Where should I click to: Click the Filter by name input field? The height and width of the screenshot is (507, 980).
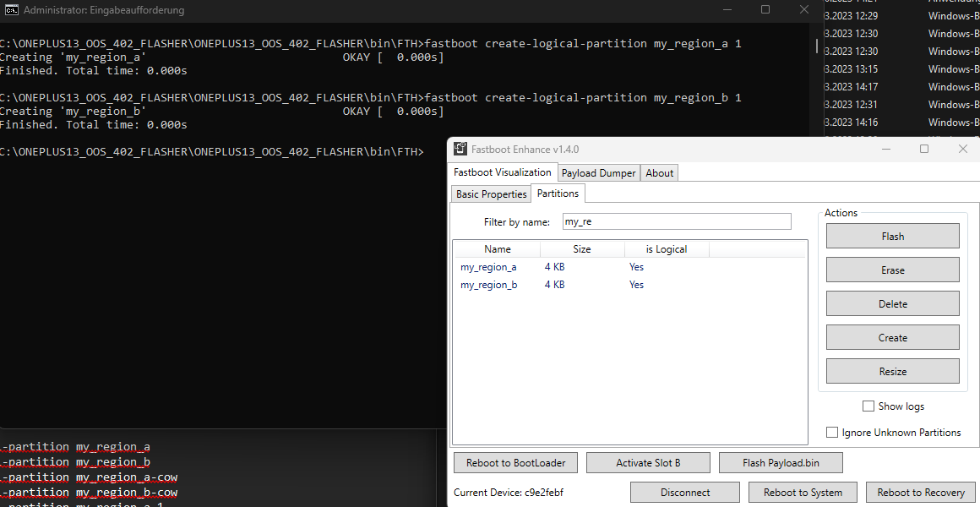coord(676,221)
